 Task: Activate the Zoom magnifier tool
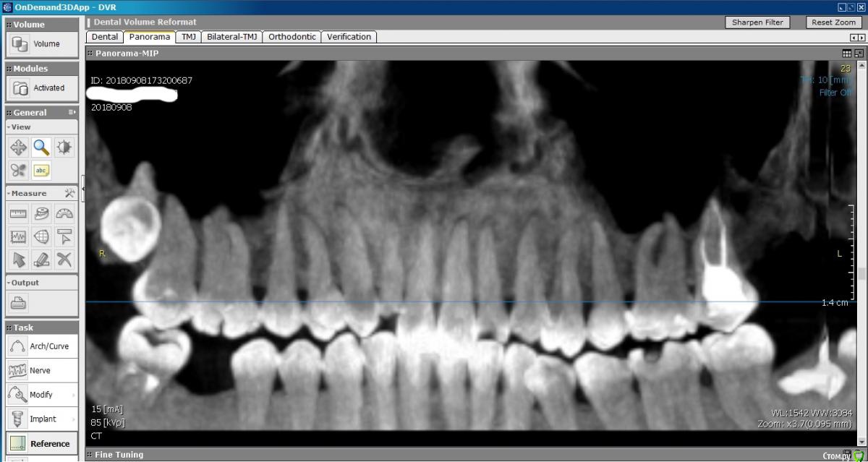click(42, 147)
